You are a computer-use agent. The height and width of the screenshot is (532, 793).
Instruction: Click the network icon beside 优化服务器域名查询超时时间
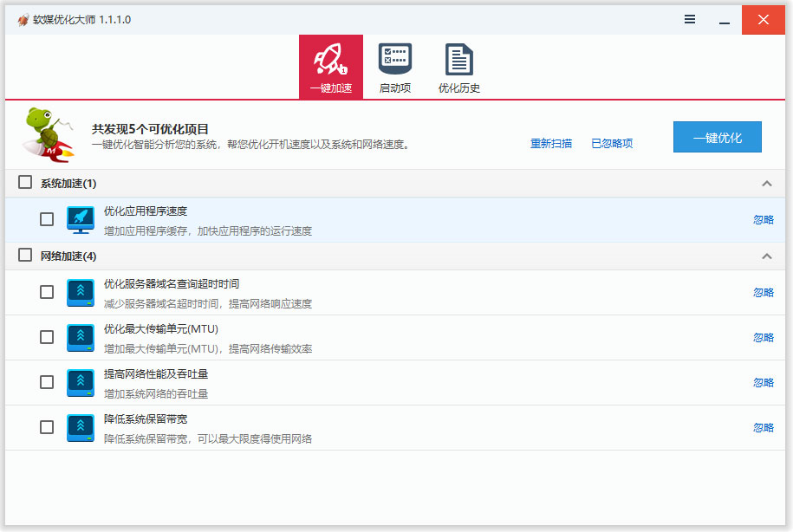point(81,293)
